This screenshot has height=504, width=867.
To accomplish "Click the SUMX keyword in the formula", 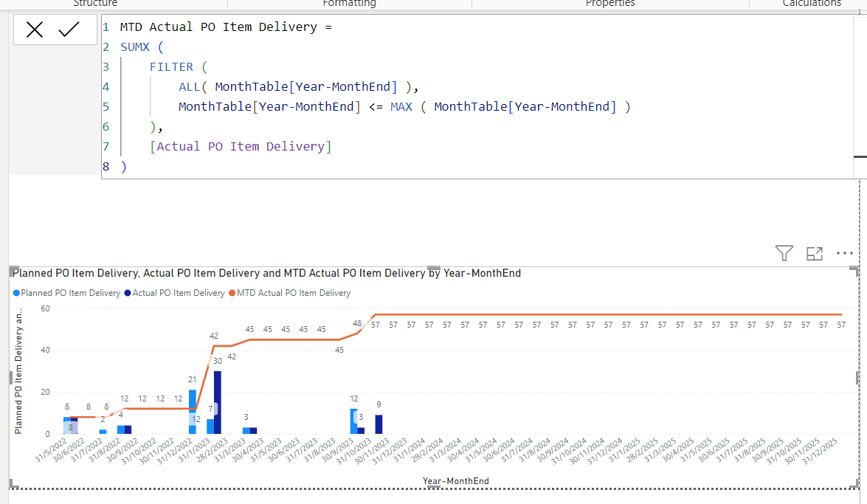I will pos(135,47).
